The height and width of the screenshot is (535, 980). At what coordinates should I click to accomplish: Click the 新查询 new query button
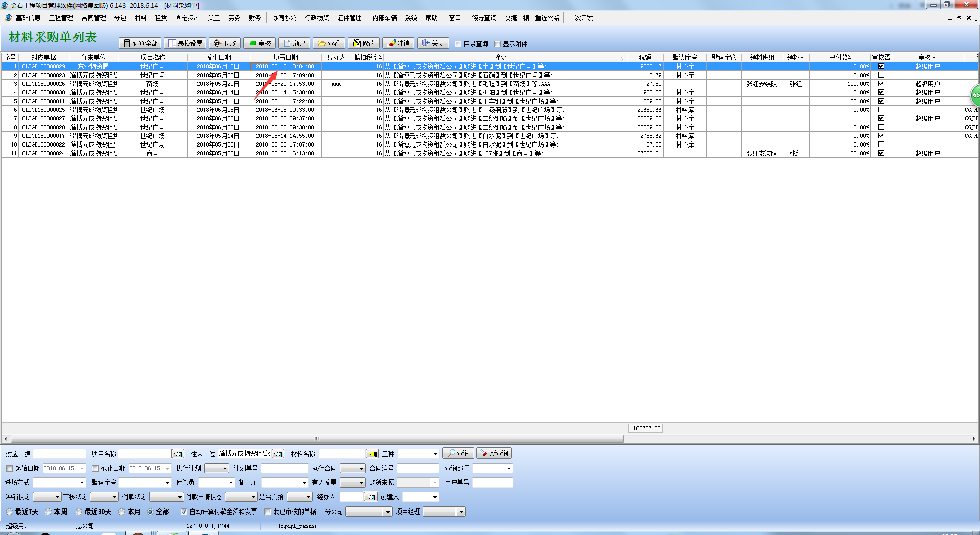point(494,453)
